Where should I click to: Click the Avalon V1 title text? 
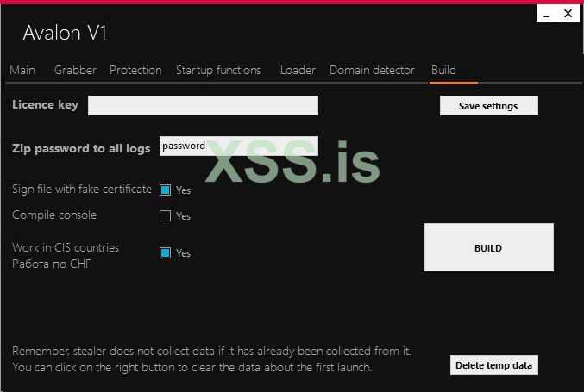click(x=65, y=34)
